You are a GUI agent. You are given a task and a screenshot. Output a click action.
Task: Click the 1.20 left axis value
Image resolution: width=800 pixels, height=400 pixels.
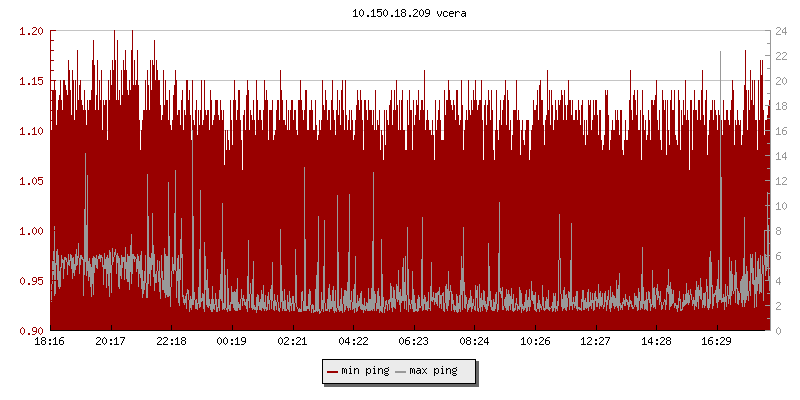tap(30, 31)
